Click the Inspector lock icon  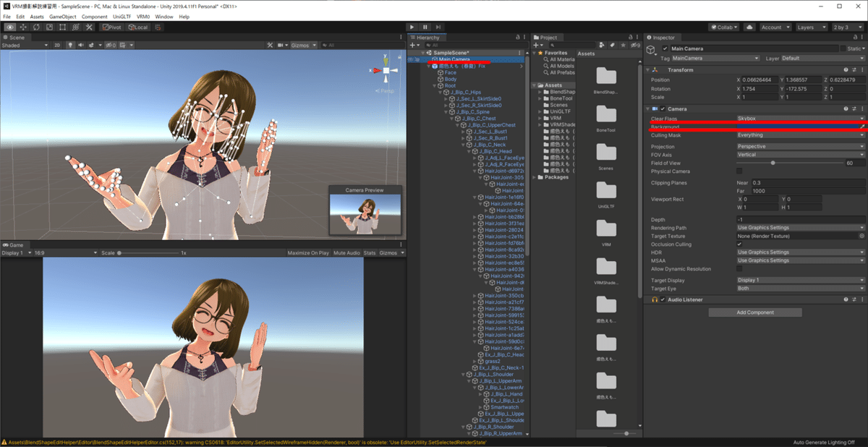coord(854,38)
